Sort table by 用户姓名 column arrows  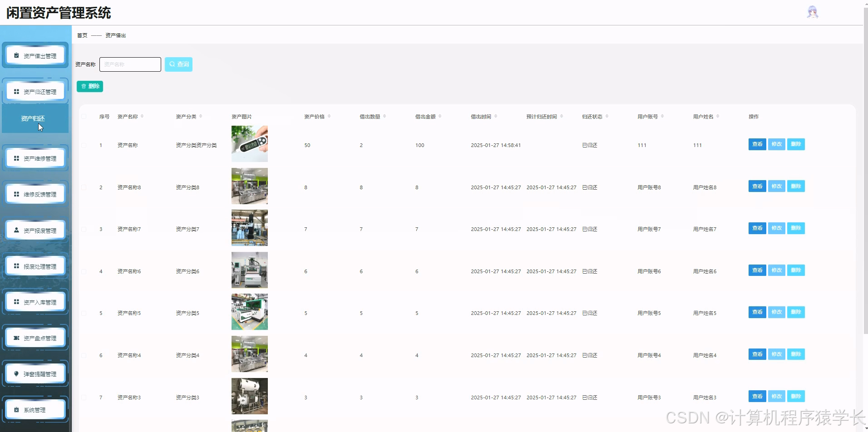tap(718, 117)
